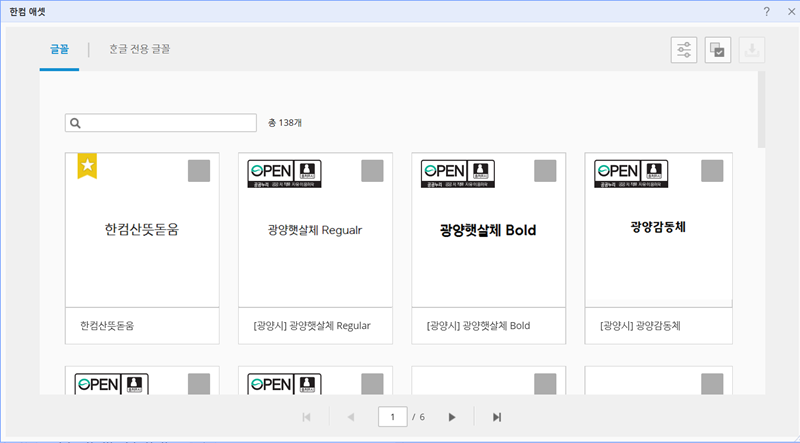Click the [광양시] 광양햇살체 Regular caption

312,326
